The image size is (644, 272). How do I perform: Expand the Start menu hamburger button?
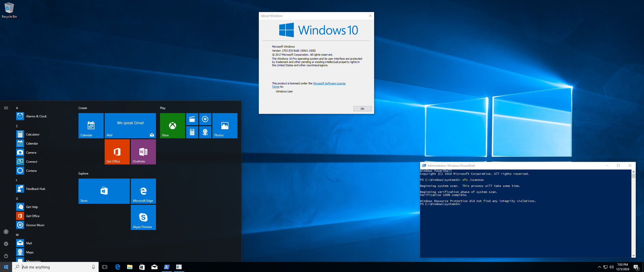pos(6,108)
